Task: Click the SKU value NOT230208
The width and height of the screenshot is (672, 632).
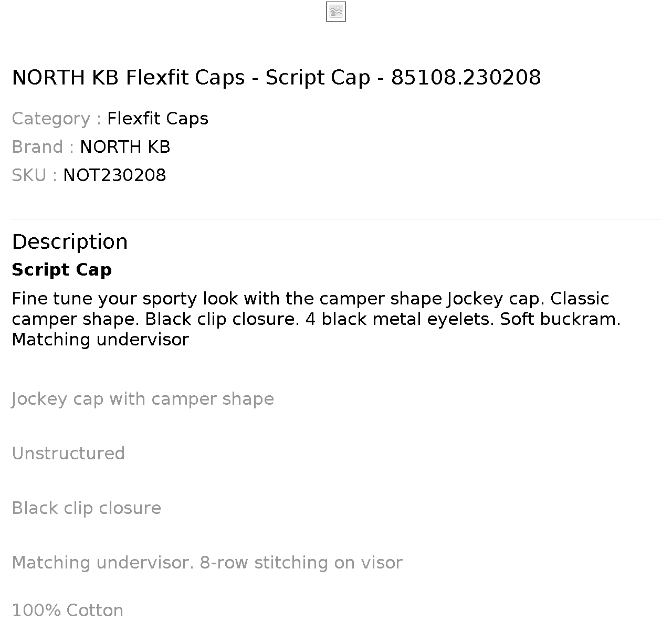Action: 114,175
